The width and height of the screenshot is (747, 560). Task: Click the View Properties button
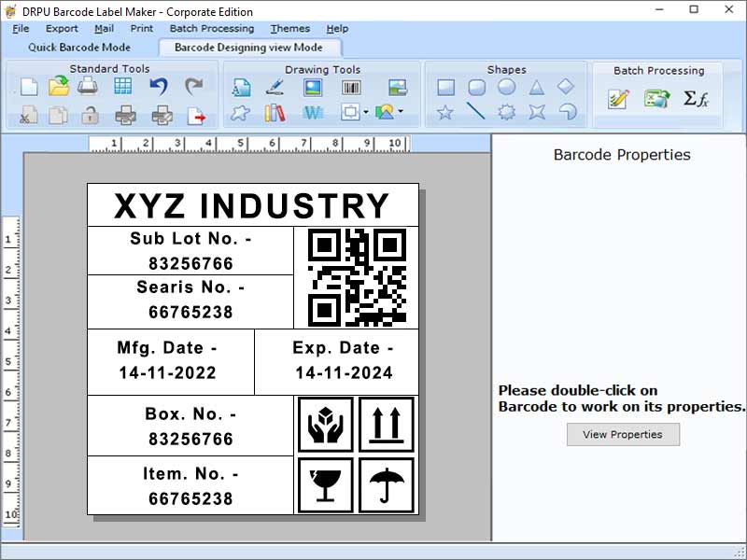(x=623, y=434)
